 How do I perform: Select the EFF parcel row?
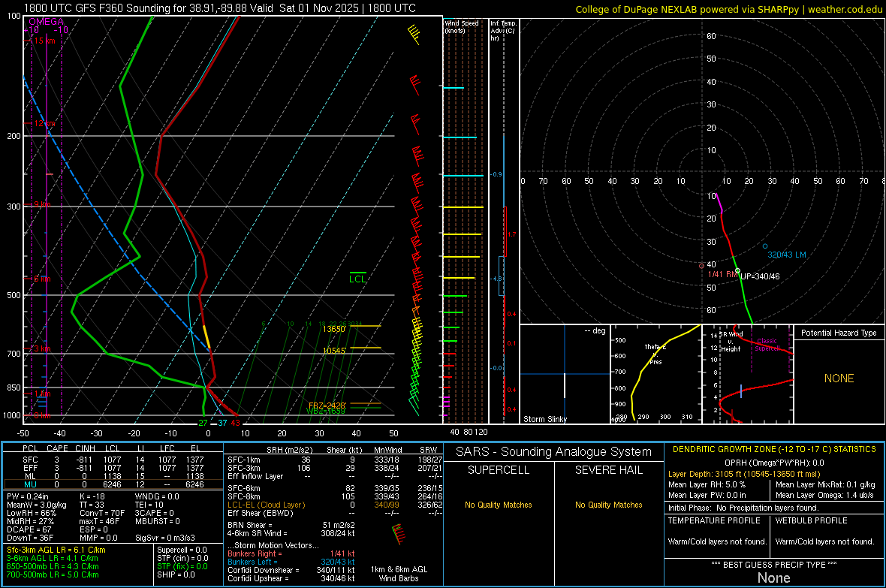click(x=113, y=468)
